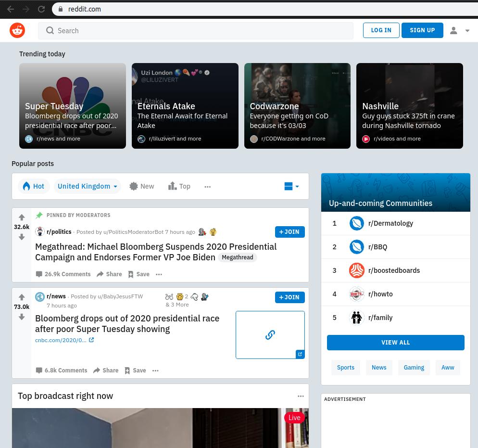Click the padlock icon beside reddit.com
The width and height of the screenshot is (478, 448).
(61, 9)
